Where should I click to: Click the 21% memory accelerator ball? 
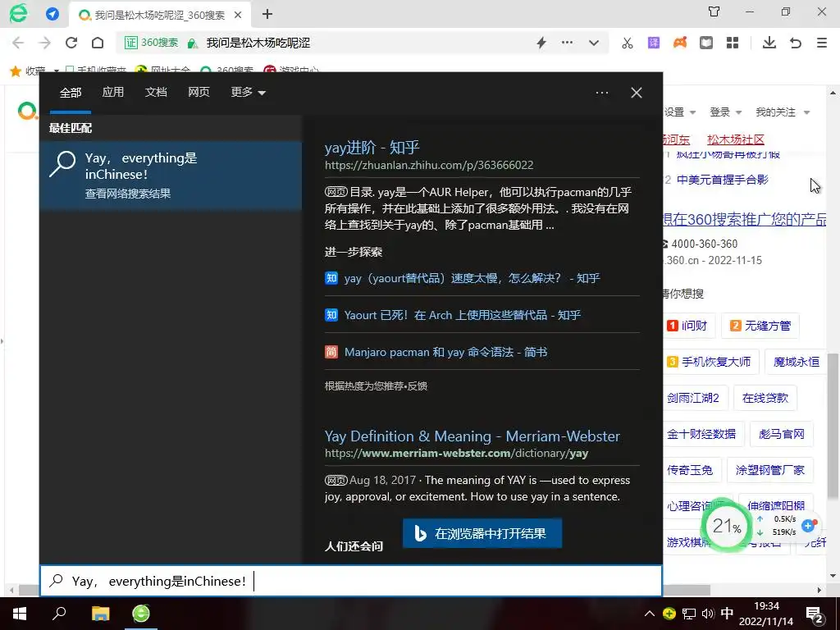tap(727, 526)
